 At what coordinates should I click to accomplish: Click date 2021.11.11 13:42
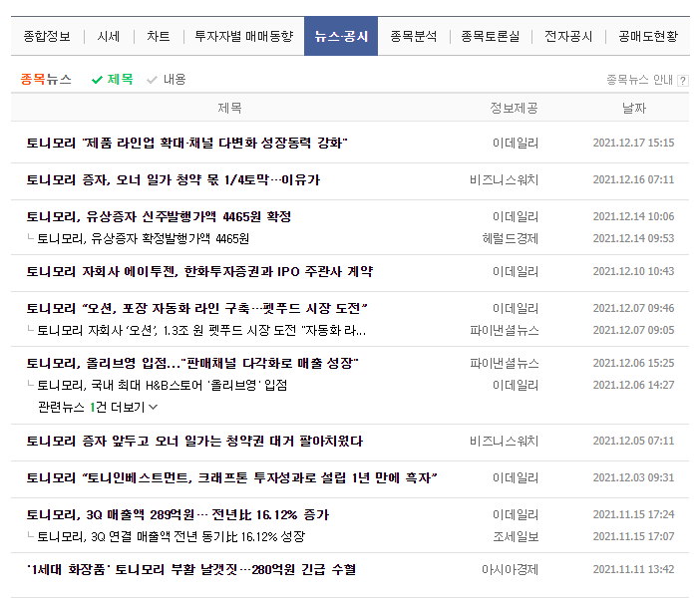(633, 569)
